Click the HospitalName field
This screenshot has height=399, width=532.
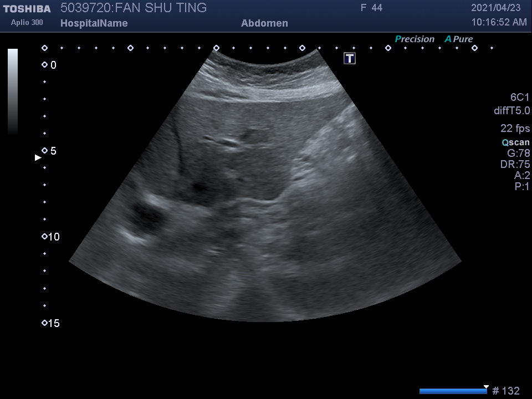pyautogui.click(x=94, y=23)
